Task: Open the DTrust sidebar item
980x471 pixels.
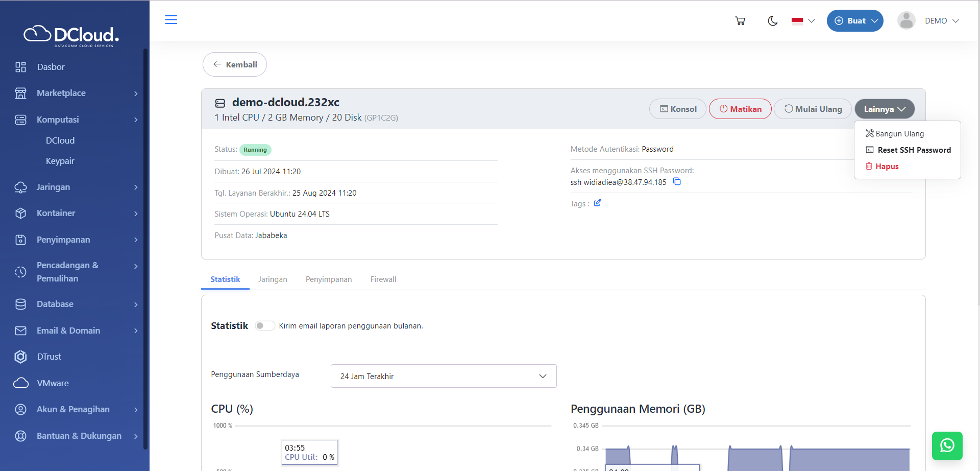Action: [x=49, y=357]
